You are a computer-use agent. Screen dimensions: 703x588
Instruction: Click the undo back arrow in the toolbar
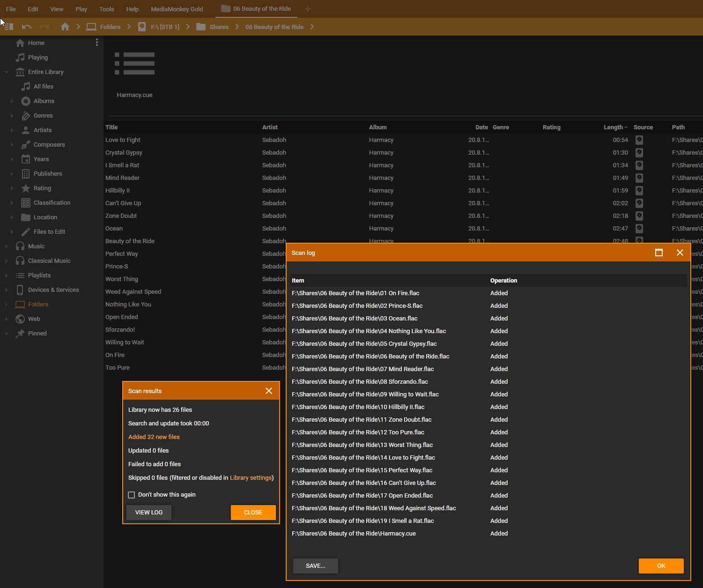pyautogui.click(x=27, y=27)
